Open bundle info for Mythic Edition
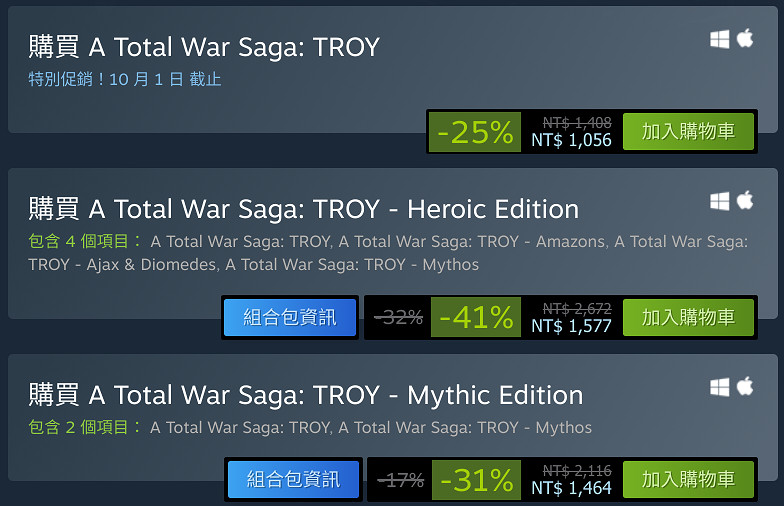 (293, 479)
